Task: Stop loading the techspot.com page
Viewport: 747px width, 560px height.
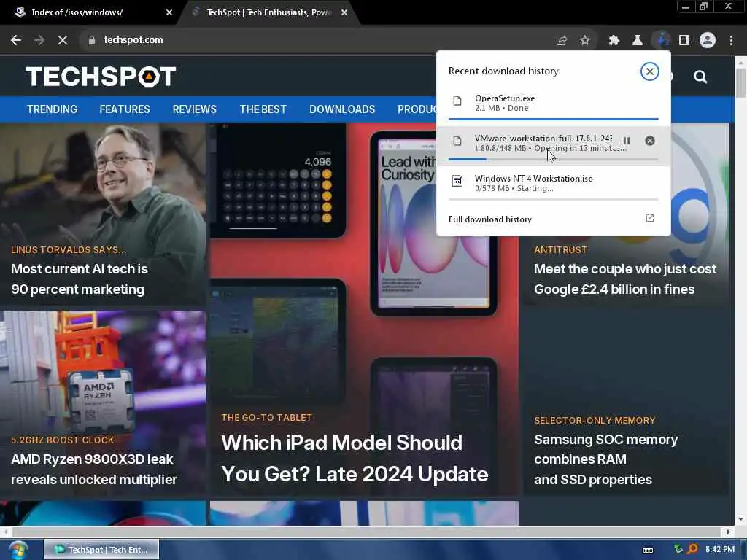Action: coord(63,40)
